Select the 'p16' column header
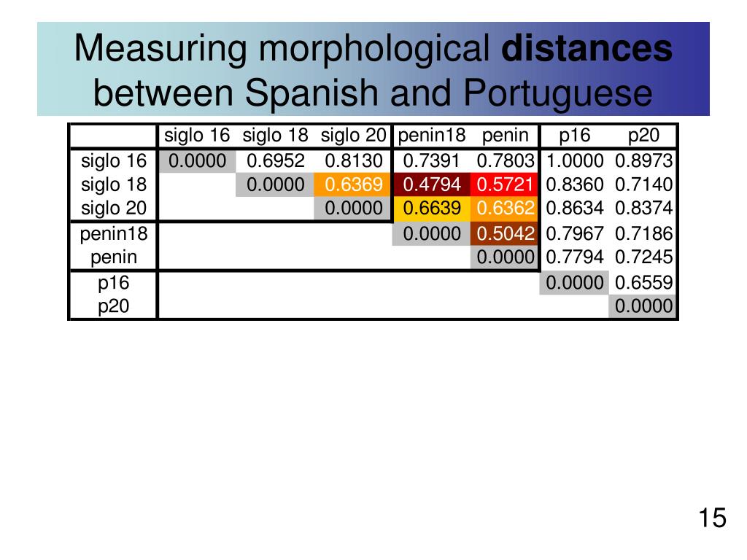Screen dimensions: 747x560 click(575, 136)
